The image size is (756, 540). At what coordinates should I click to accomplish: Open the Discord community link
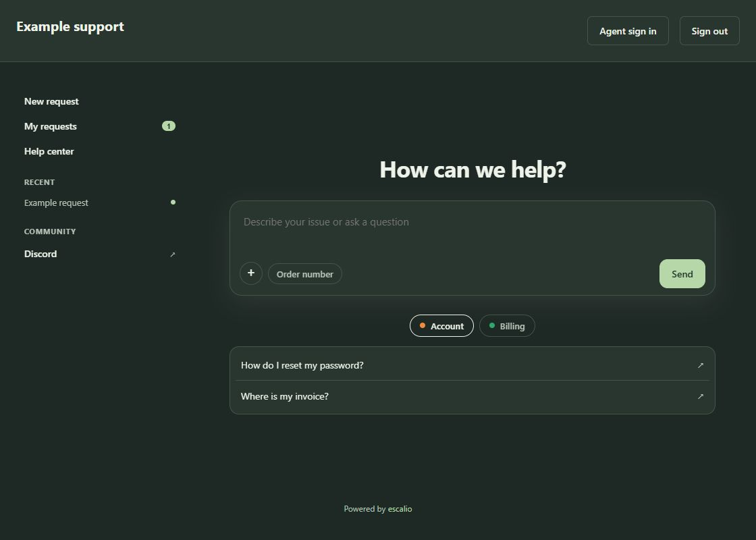point(100,254)
